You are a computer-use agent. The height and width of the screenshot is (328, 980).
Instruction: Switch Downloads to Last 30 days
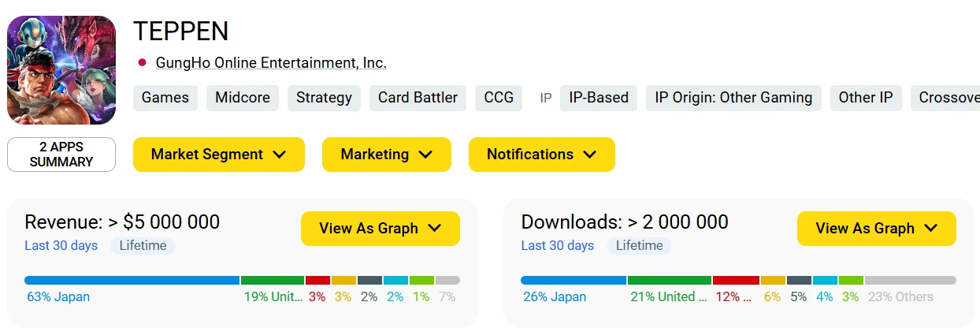[x=558, y=246]
